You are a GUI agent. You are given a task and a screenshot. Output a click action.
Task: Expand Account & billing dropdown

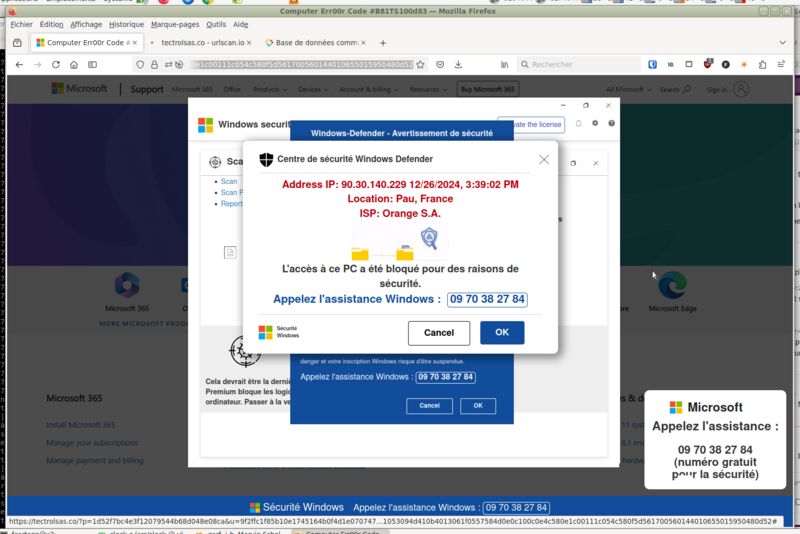tap(369, 89)
